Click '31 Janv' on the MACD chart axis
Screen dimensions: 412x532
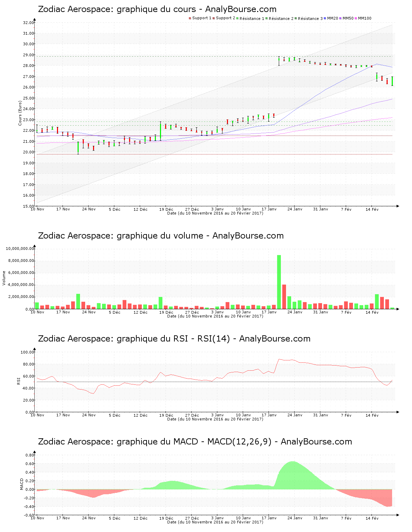321,518
